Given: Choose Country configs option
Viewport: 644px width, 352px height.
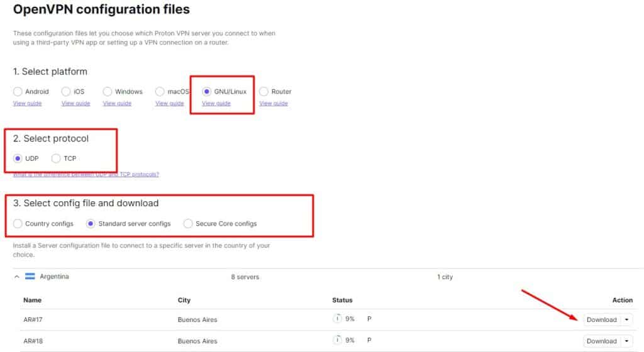Looking at the screenshot, I should [x=18, y=224].
